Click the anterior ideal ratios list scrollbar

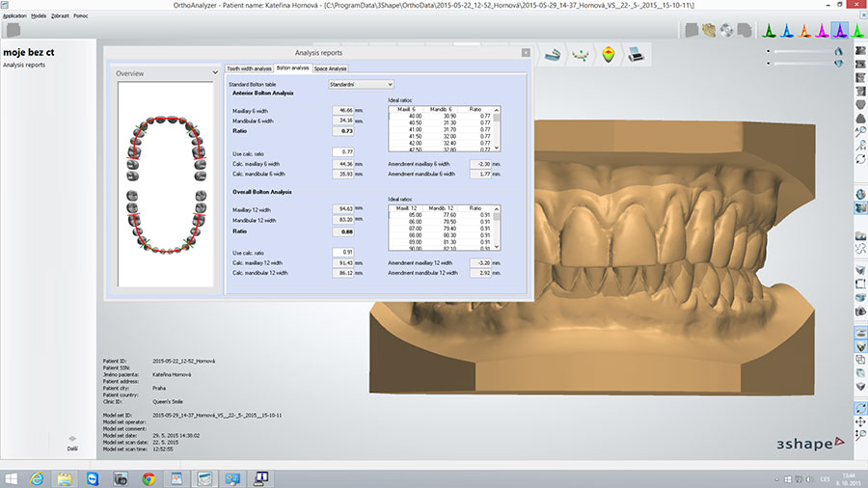pyautogui.click(x=497, y=129)
